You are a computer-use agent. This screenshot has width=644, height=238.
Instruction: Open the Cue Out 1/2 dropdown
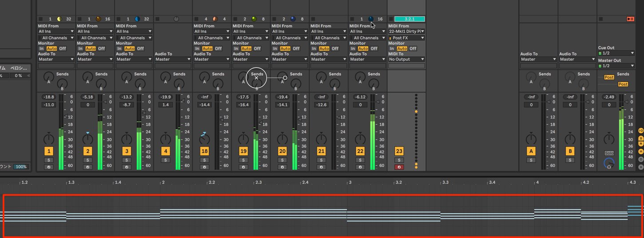point(616,53)
